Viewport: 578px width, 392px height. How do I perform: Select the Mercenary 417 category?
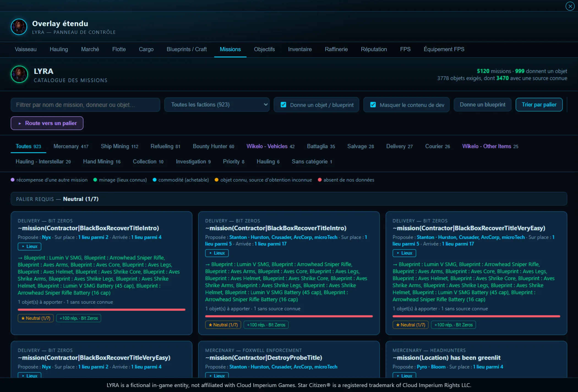[x=71, y=146]
